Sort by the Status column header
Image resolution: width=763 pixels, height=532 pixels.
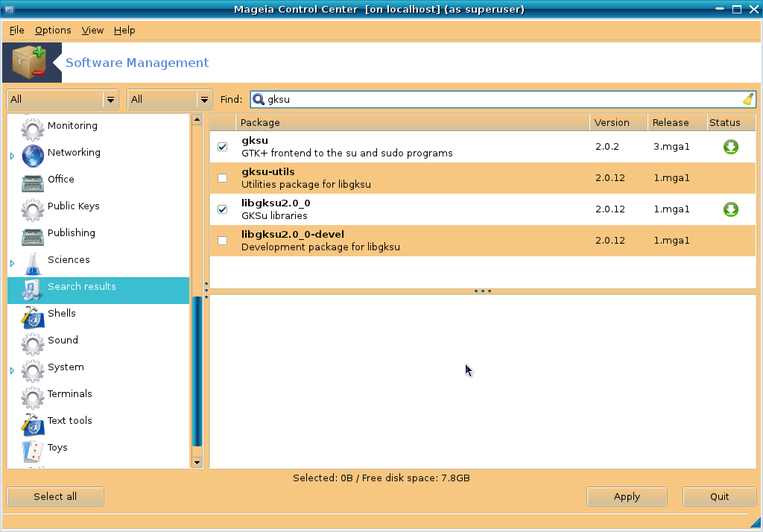pos(732,123)
